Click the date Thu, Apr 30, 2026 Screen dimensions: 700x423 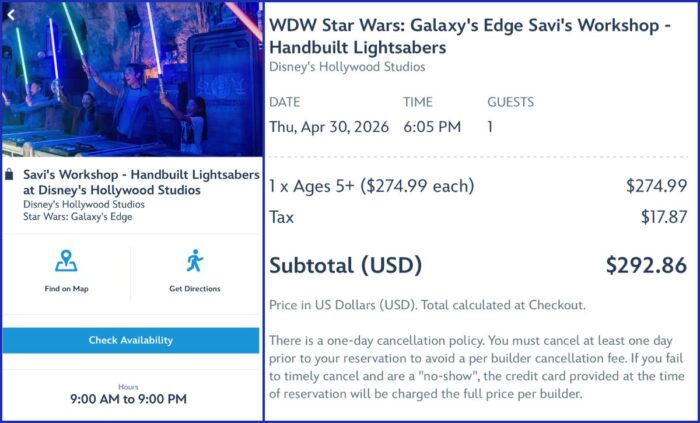(x=329, y=127)
